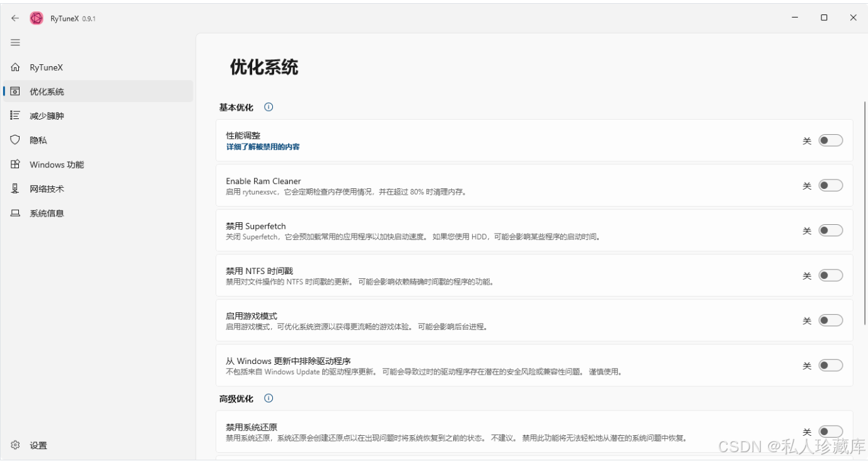Click the Windows 功能 package icon
This screenshot has width=868, height=461.
click(16, 164)
